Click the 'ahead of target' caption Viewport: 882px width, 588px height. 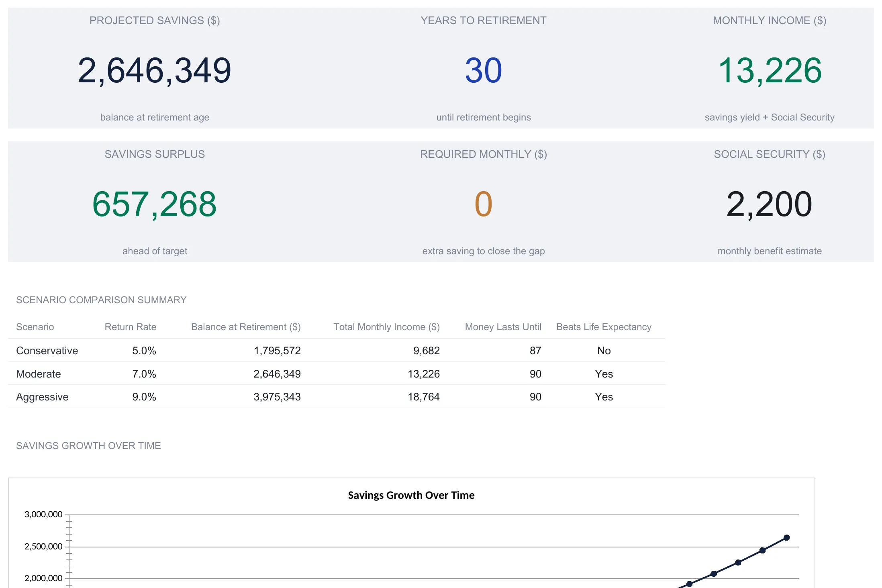tap(155, 251)
